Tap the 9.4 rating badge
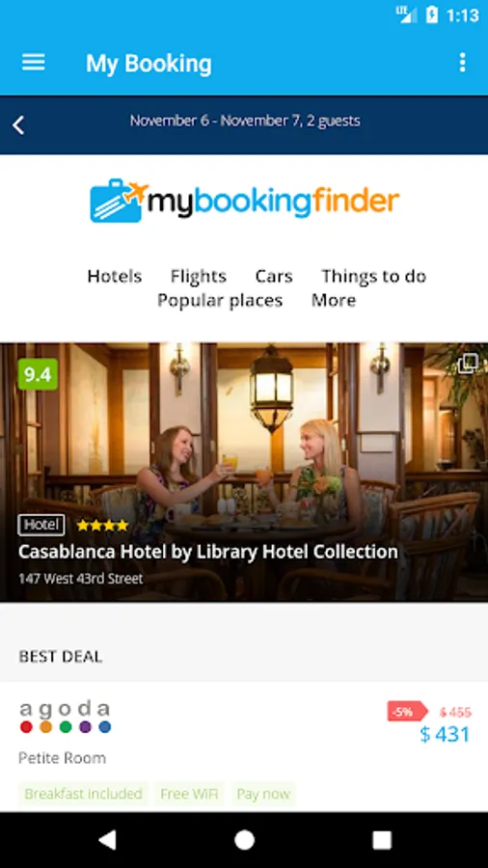Viewport: 488px width, 868px height. point(38,375)
